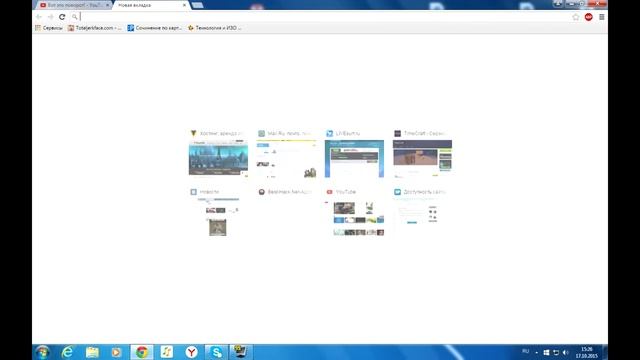
Task: Click the BestHack tile title
Action: click(x=289, y=191)
